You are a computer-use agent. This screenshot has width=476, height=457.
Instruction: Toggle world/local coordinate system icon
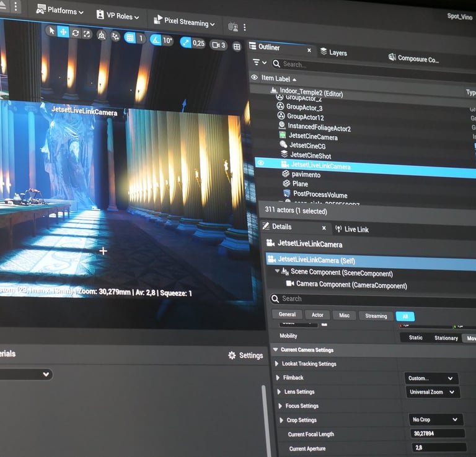click(102, 35)
